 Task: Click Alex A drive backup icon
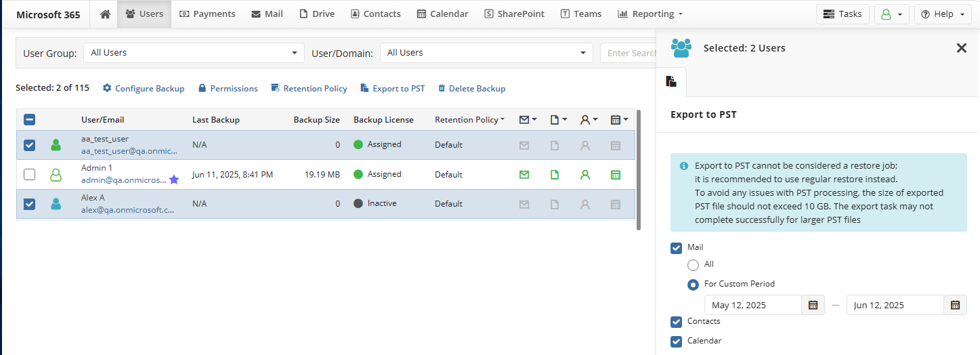coord(555,204)
